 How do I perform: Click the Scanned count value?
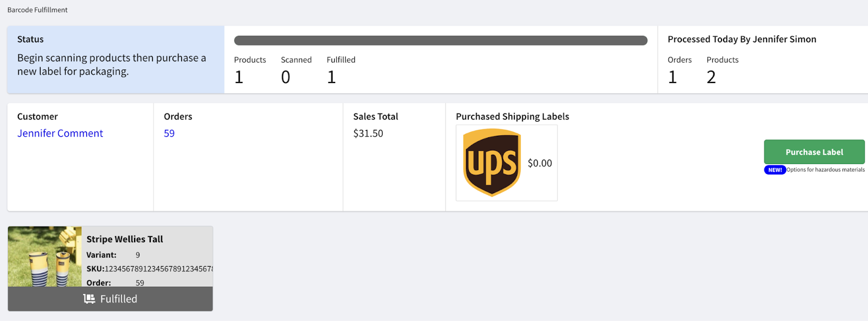[x=285, y=78]
